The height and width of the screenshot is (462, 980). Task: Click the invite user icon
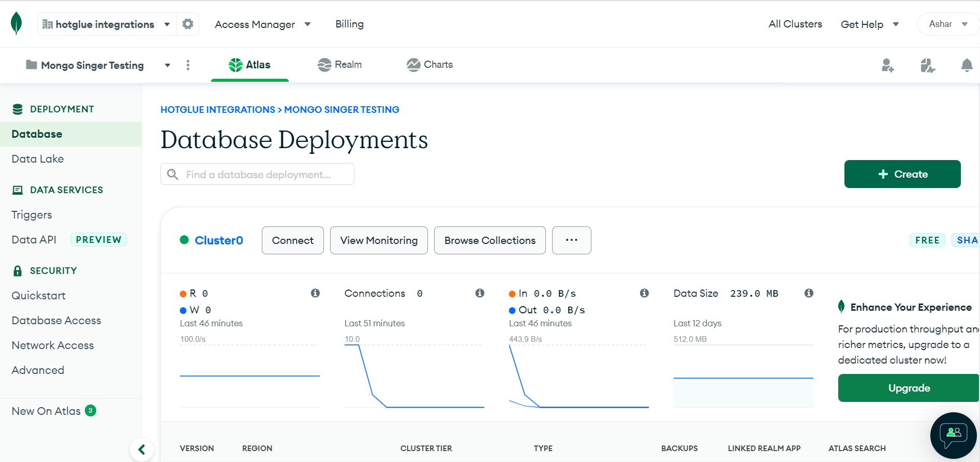(887, 65)
